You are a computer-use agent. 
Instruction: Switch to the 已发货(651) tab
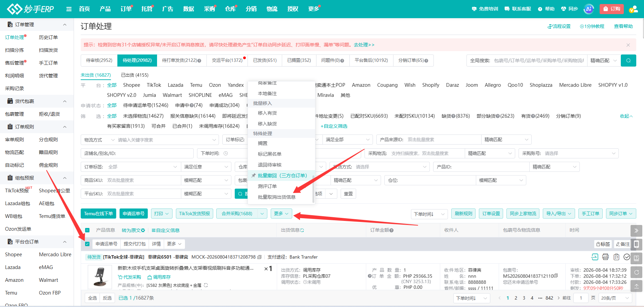click(x=265, y=61)
